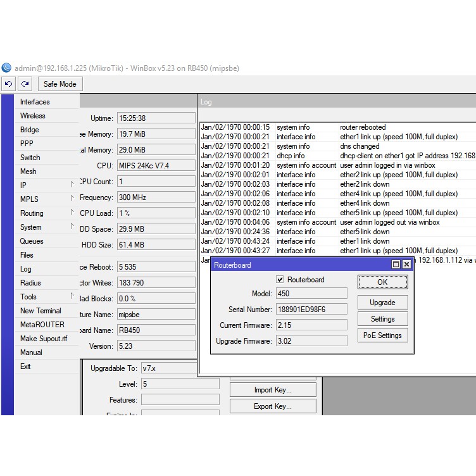Open the Interfaces menu item

(35, 102)
